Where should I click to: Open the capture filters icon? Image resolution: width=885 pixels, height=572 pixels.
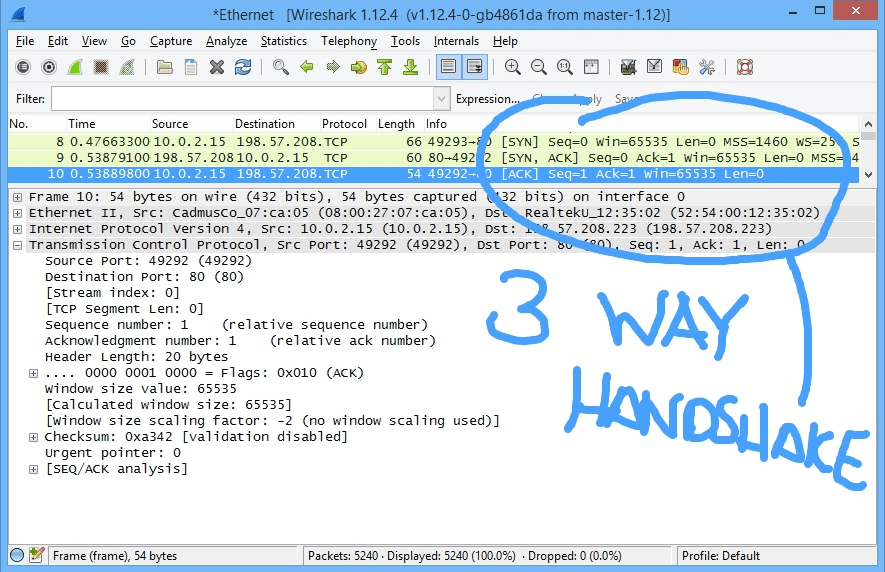(x=628, y=67)
